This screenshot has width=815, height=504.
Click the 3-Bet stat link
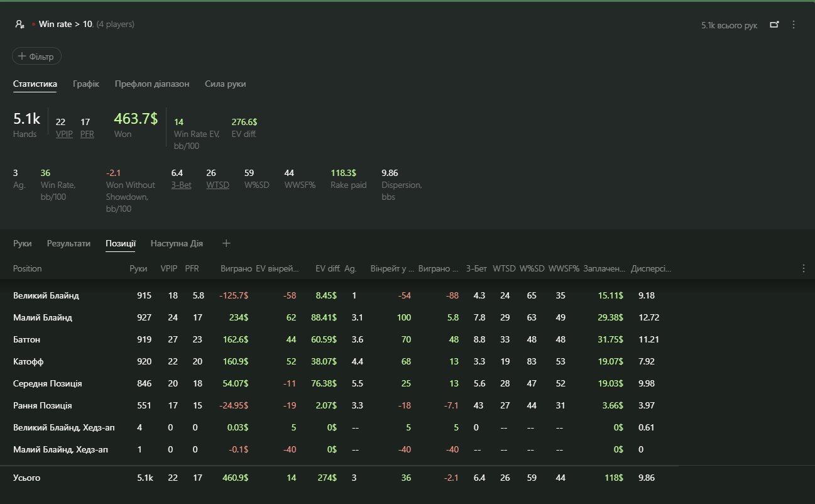tap(182, 185)
